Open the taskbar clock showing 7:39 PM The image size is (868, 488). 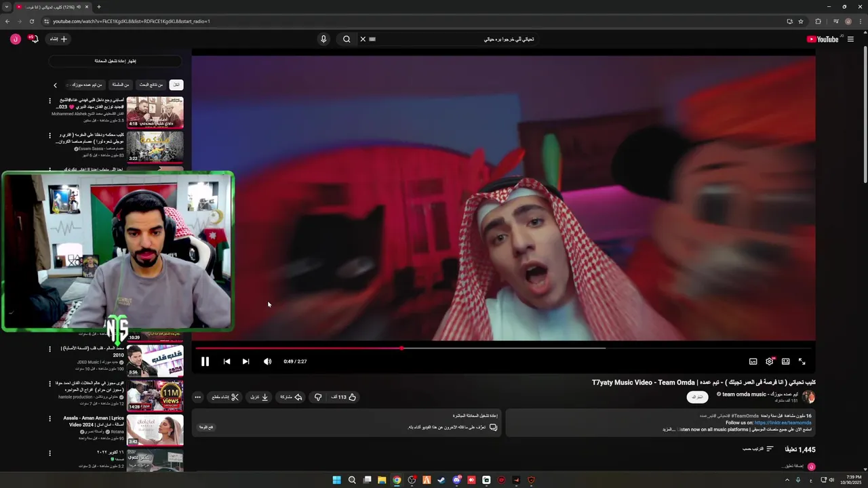pyautogui.click(x=850, y=480)
